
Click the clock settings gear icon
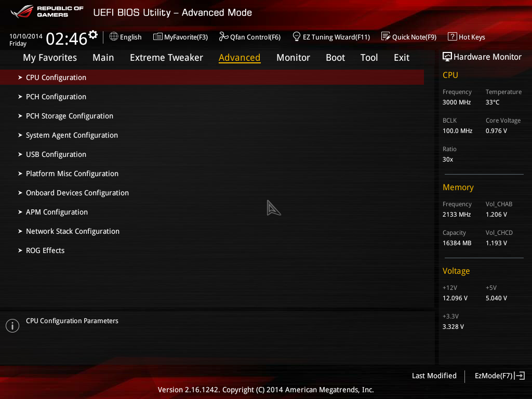click(93, 35)
